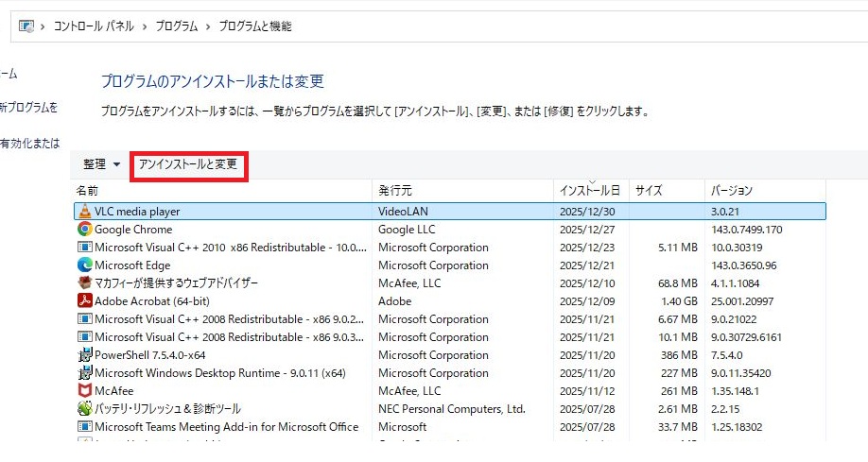Viewport: 868px width, 462px height.
Task: Sort by 名前 column header
Action: [88, 191]
